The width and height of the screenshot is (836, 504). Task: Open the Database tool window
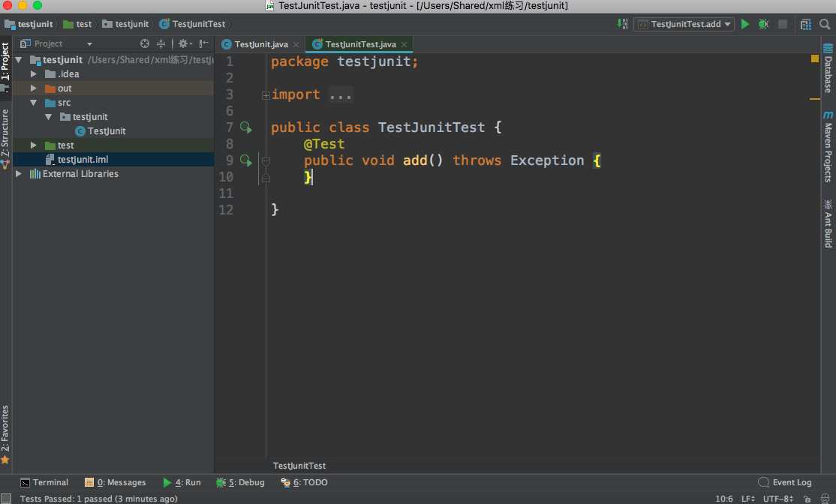[828, 69]
